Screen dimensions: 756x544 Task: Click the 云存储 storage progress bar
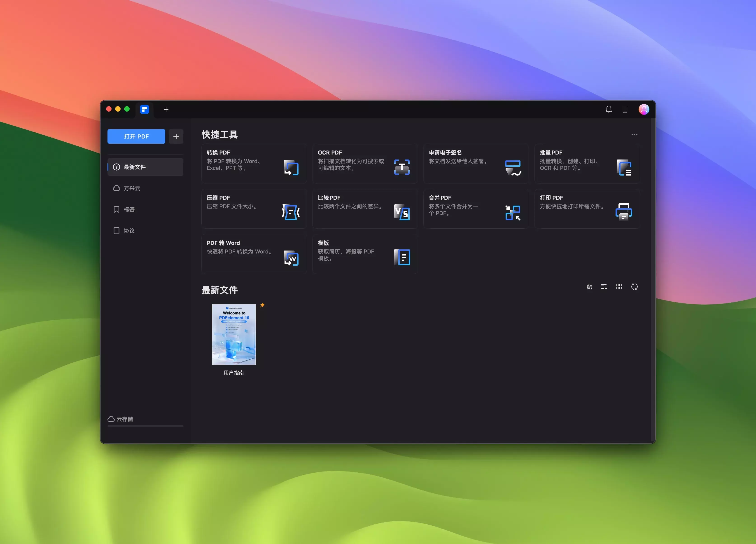click(145, 426)
